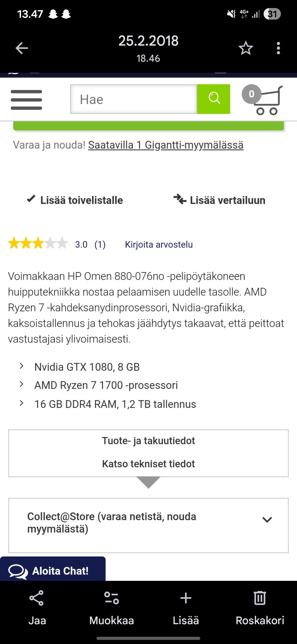
Task: Expand Tuote- ja takuutiedot box
Action: point(148,441)
